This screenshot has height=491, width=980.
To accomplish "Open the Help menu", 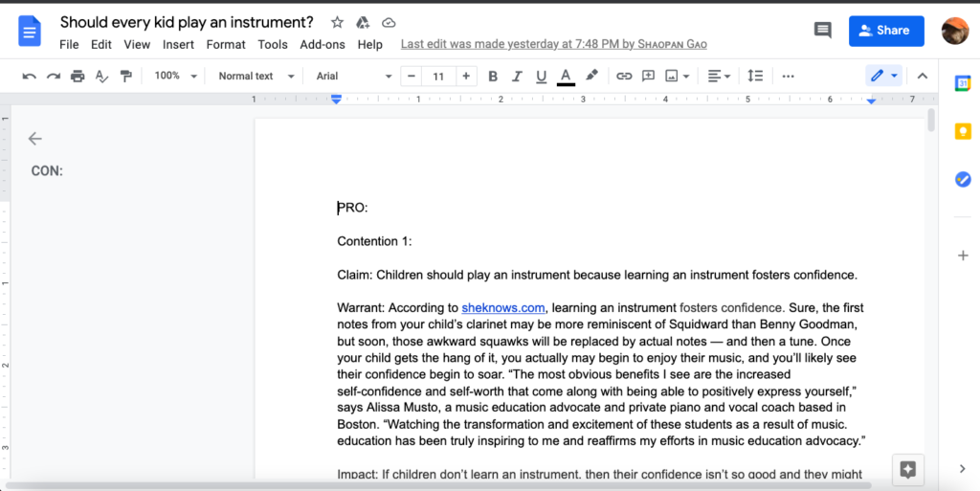I will 370,44.
